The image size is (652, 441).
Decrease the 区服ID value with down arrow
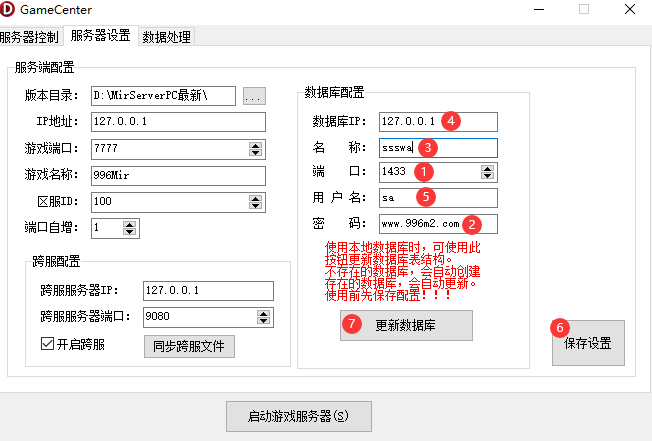point(256,206)
